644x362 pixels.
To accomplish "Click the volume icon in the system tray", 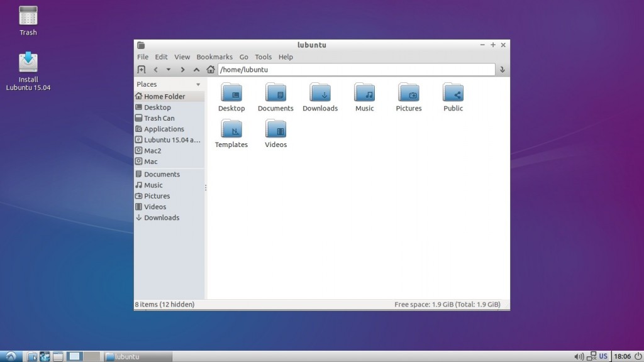I will click(579, 356).
